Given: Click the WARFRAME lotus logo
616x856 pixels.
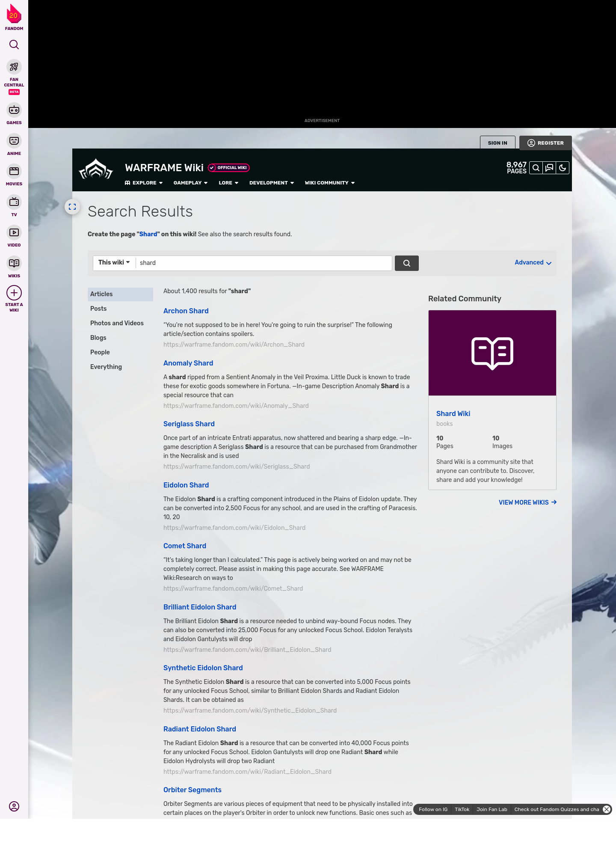Looking at the screenshot, I should coord(96,169).
